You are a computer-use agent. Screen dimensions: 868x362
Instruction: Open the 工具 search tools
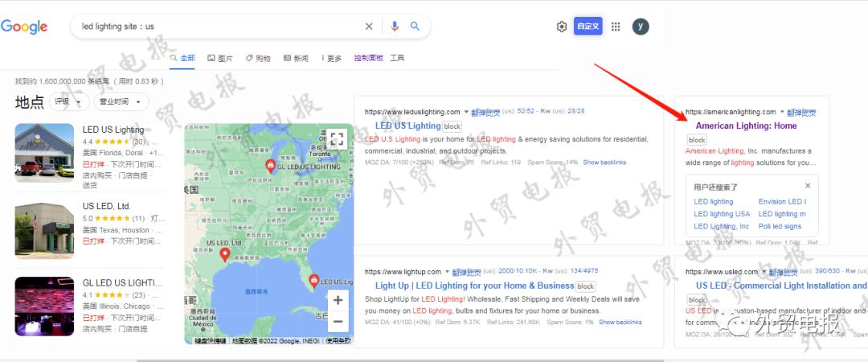coord(397,58)
